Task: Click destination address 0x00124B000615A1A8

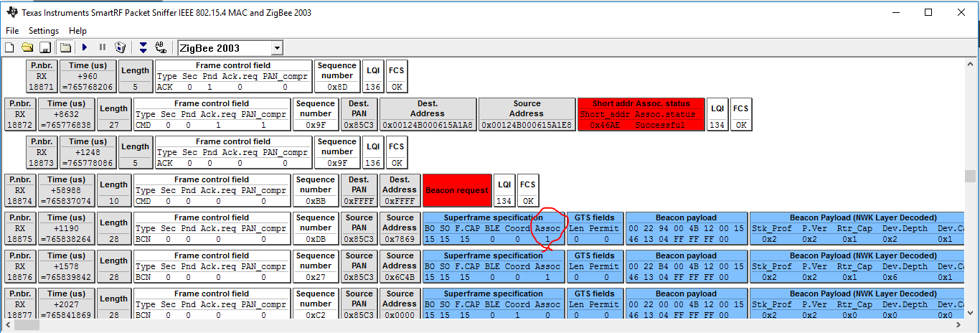Action: point(428,125)
